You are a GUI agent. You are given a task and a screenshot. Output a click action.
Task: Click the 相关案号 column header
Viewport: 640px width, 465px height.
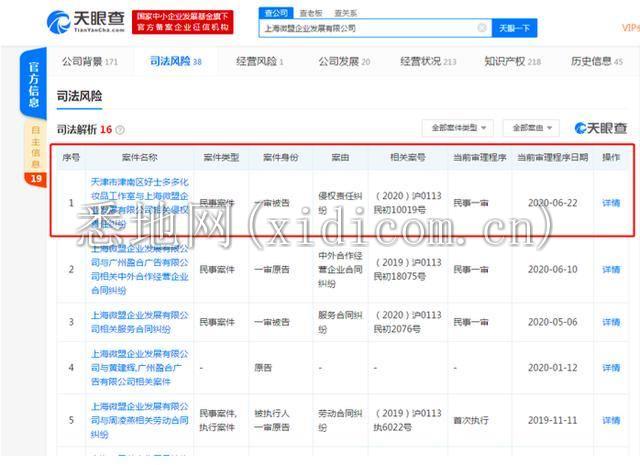click(x=408, y=157)
